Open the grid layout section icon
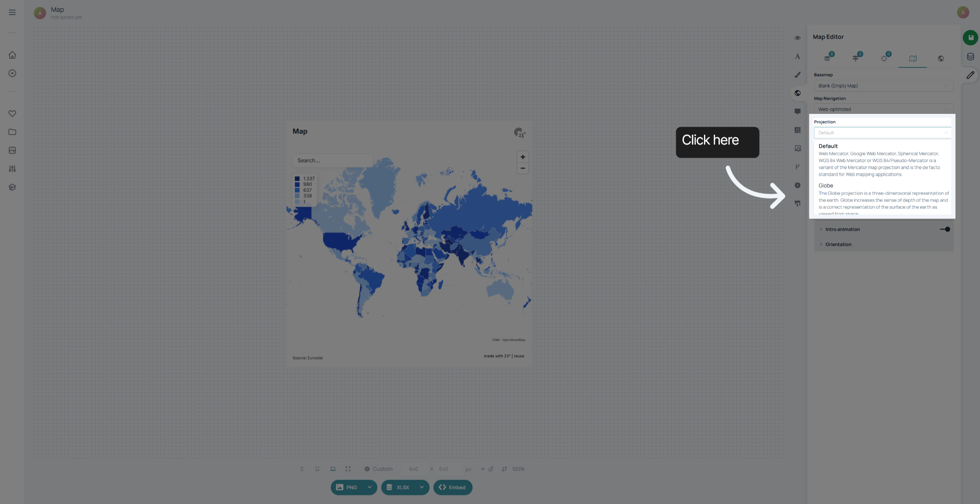 pos(797,130)
